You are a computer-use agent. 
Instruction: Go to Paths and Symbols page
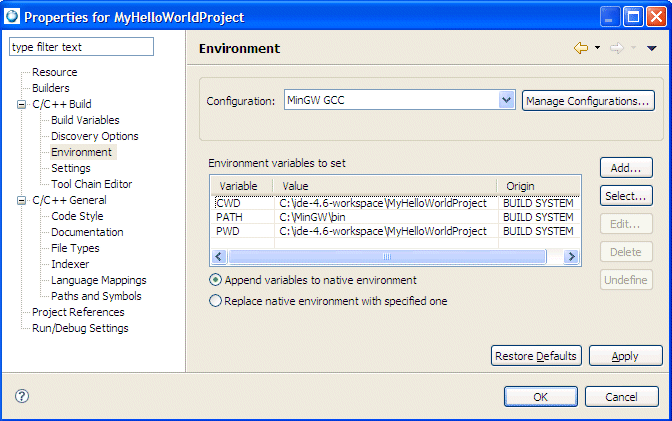coord(96,296)
